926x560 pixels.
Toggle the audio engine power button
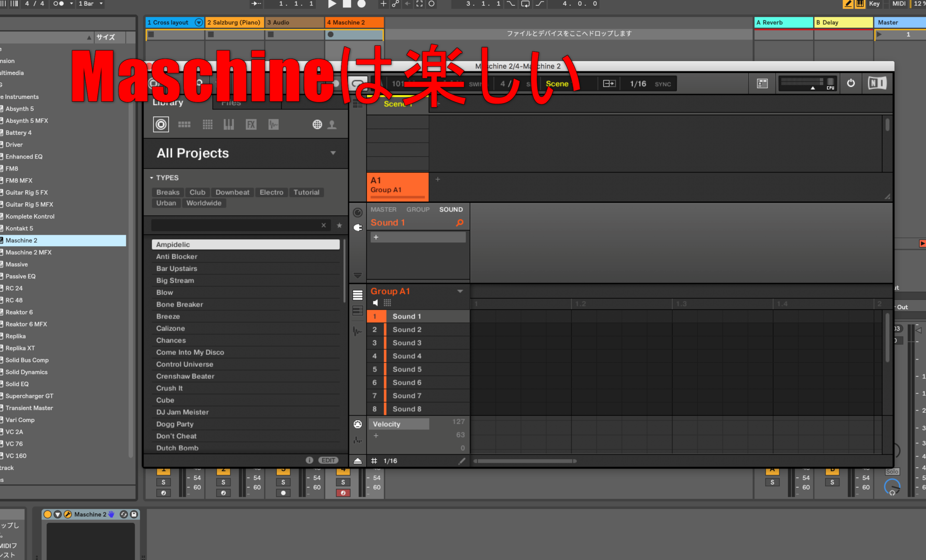(x=851, y=83)
